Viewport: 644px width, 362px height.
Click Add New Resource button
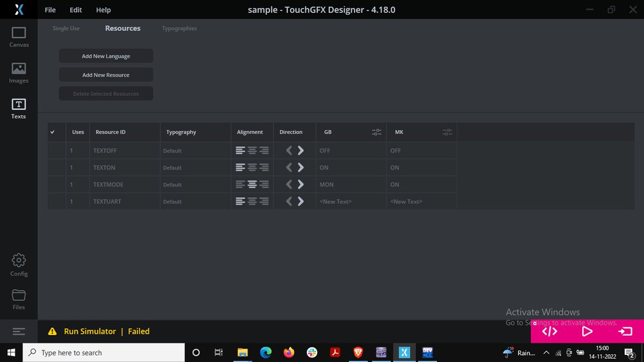[x=106, y=75]
